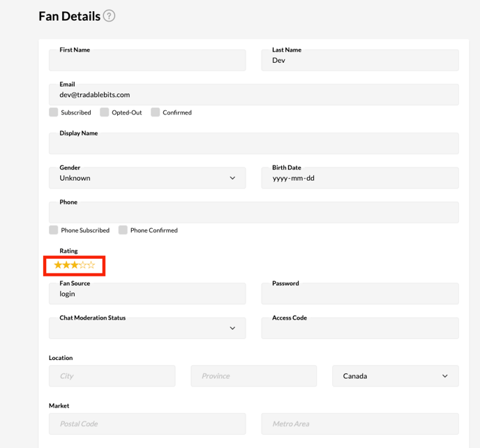480x448 pixels.
Task: Focus the Access Code field
Action: click(x=360, y=329)
